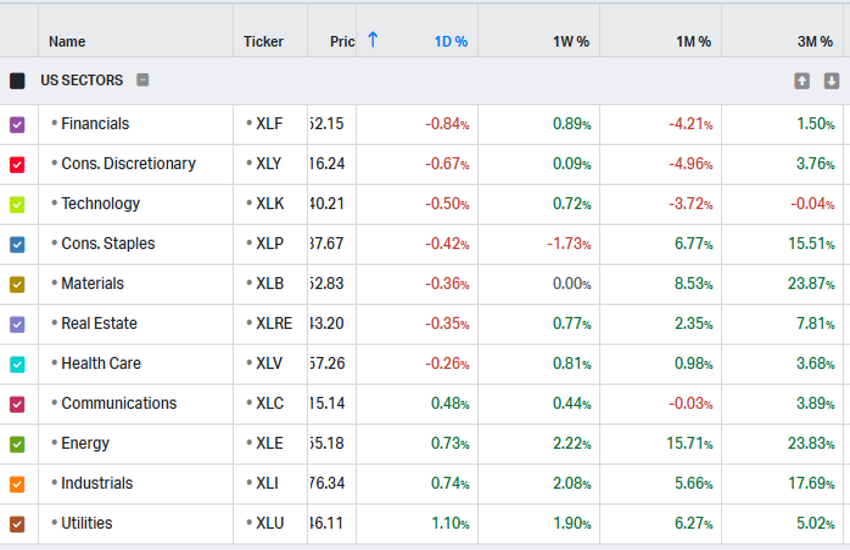This screenshot has height=550, width=850.
Task: Toggle the Technology lime-green checkbox
Action: click(17, 205)
